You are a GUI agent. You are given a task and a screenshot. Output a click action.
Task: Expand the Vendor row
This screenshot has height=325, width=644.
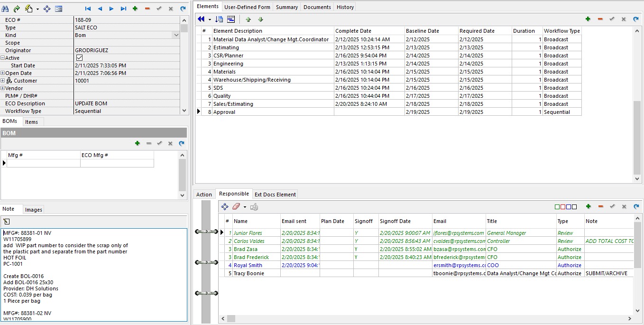[3, 88]
